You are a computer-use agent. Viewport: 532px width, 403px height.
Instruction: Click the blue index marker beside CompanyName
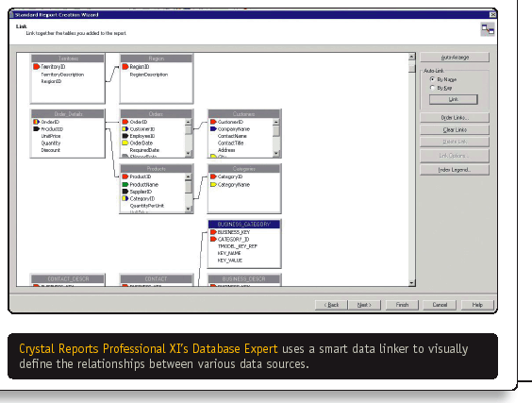(x=213, y=128)
